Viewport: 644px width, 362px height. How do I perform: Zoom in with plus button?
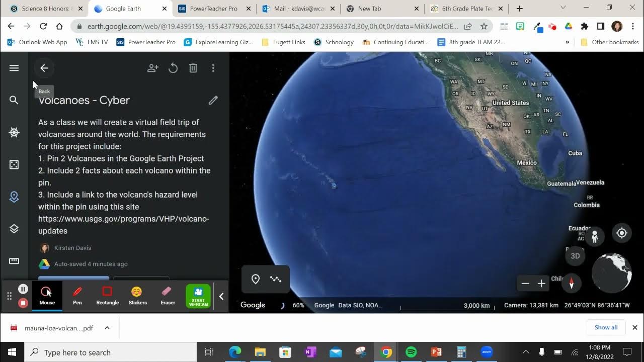coord(541,284)
